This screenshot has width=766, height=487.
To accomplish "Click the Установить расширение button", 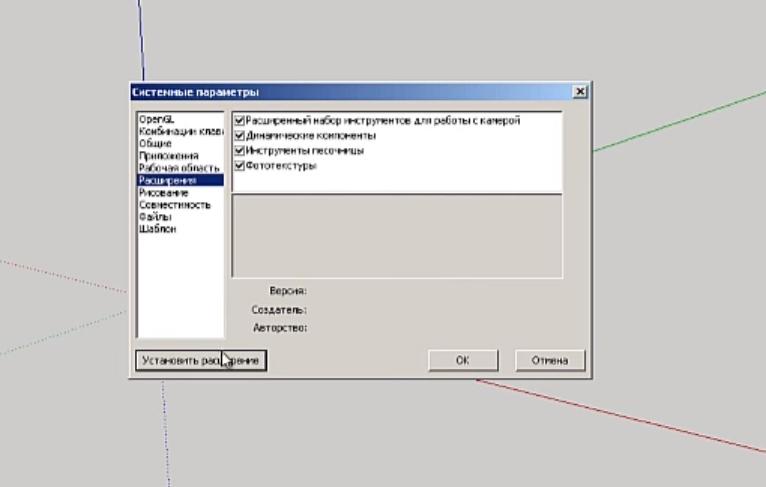I will click(x=201, y=360).
